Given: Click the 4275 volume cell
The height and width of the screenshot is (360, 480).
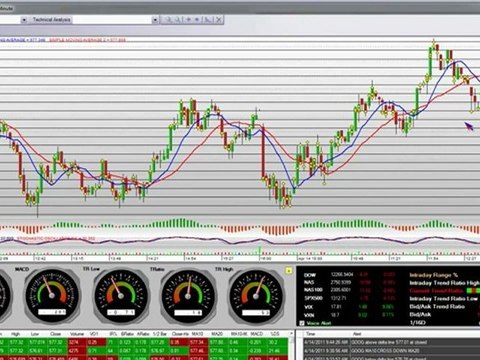Looking at the screenshot, I should pos(77,351).
